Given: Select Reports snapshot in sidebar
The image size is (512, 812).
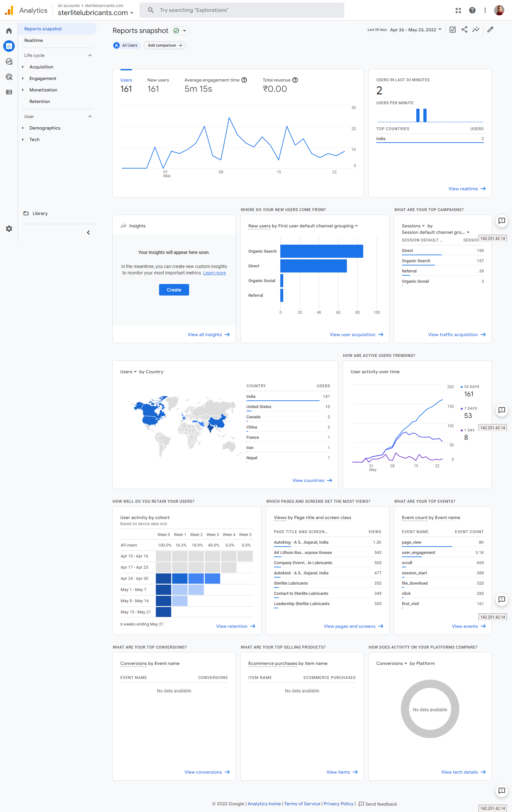Looking at the screenshot, I should (x=57, y=29).
